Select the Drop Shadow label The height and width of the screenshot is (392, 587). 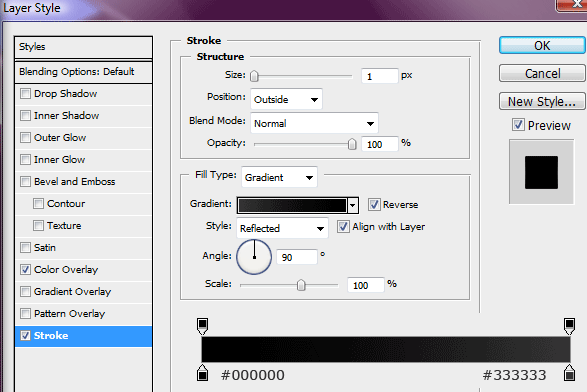pos(66,94)
